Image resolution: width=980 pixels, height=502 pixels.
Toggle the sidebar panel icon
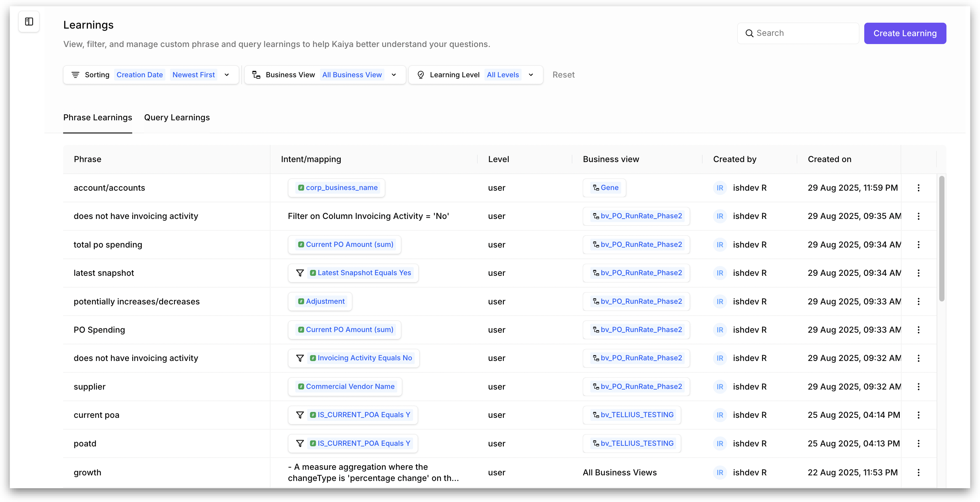pyautogui.click(x=29, y=22)
